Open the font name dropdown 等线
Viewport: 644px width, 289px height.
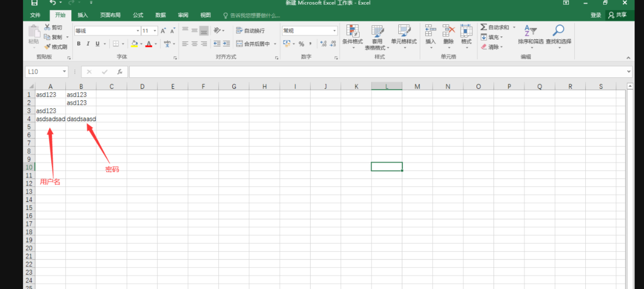tap(138, 31)
